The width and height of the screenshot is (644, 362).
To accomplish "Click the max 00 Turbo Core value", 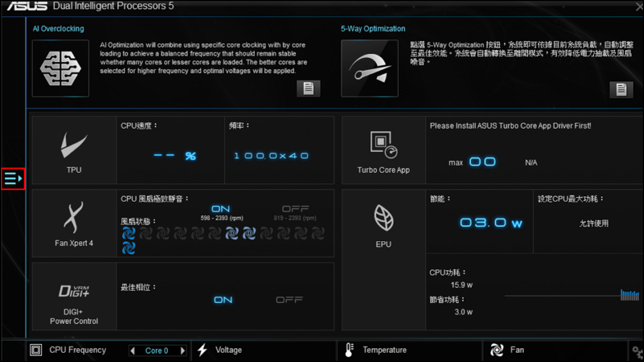I will (472, 162).
